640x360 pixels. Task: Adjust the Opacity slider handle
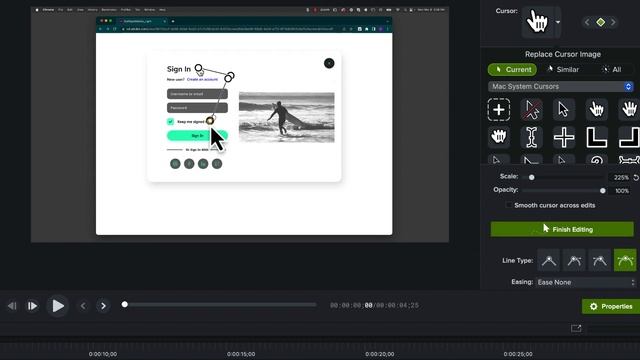pos(603,191)
